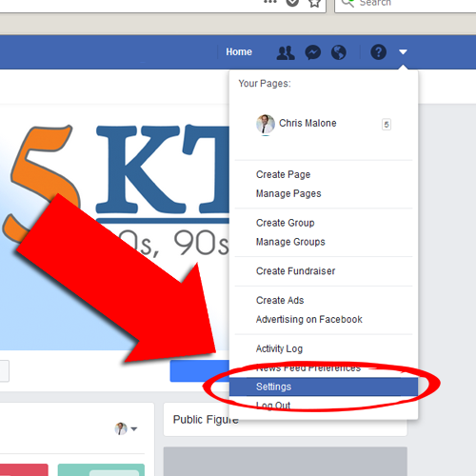Screen dimensions: 476x476
Task: Collapse the account menu arrow in the blue bar
Action: click(403, 52)
